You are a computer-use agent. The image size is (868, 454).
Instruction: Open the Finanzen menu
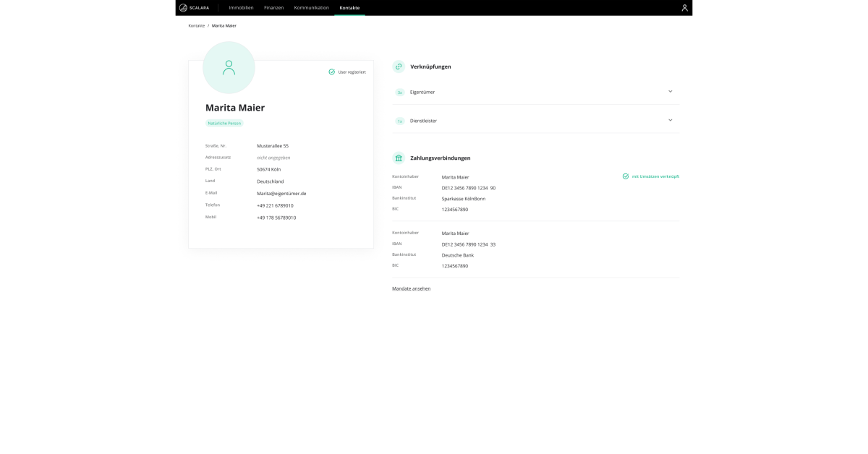pos(273,8)
